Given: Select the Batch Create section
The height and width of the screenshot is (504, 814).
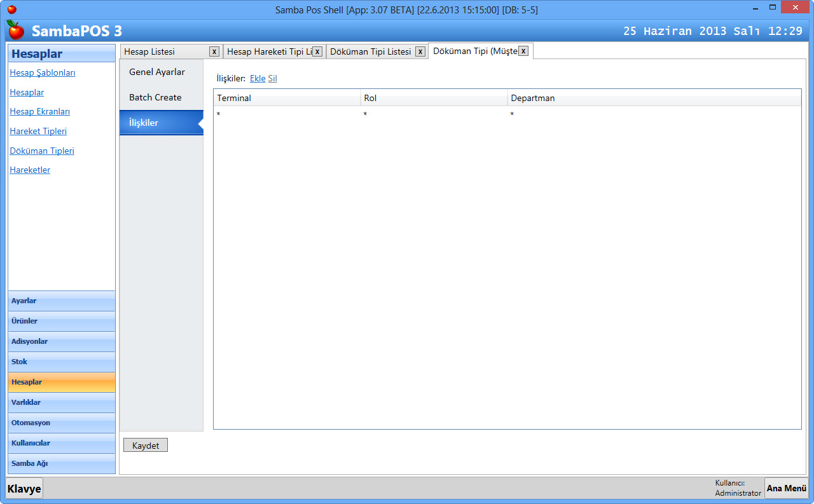Looking at the screenshot, I should pos(155,97).
